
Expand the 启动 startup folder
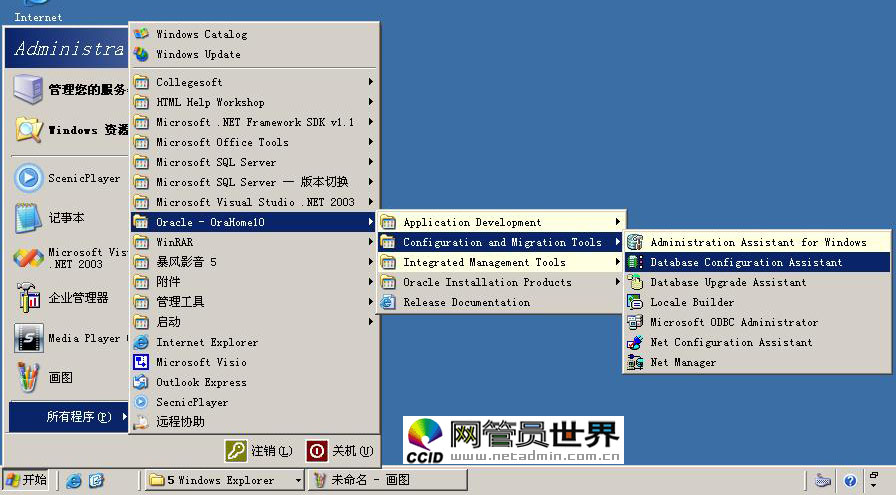(255, 322)
